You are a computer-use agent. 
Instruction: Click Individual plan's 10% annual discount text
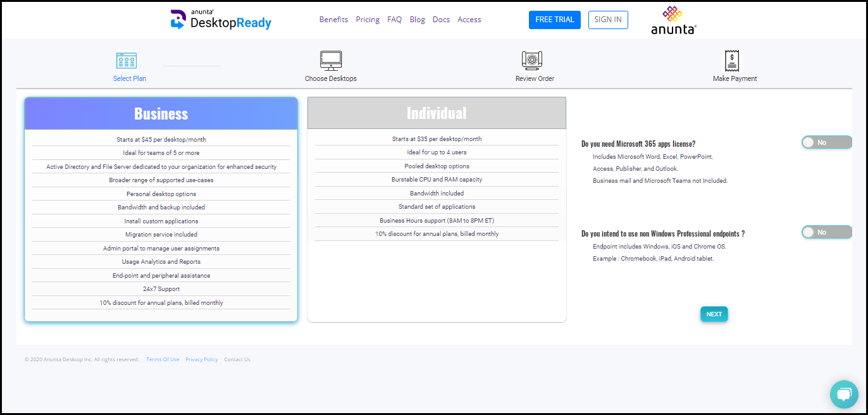(437, 234)
